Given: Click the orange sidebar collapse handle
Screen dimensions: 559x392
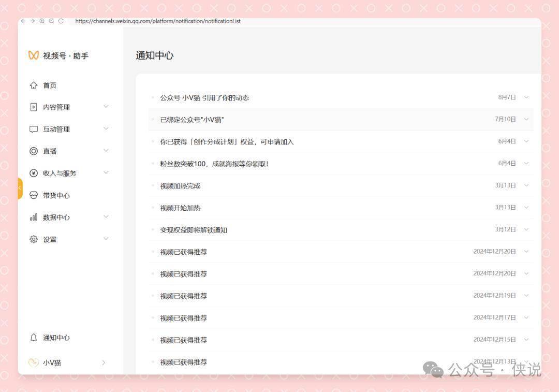Looking at the screenshot, I should [x=20, y=188].
